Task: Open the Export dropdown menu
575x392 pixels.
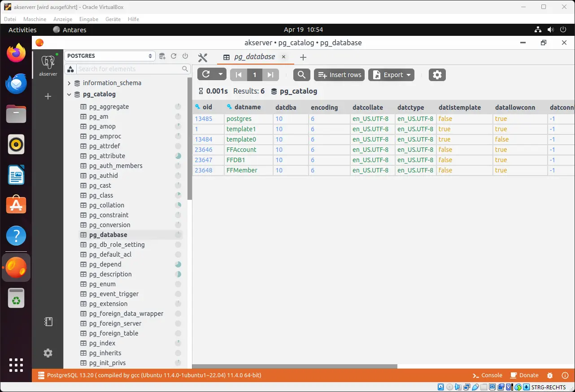Action: (391, 75)
